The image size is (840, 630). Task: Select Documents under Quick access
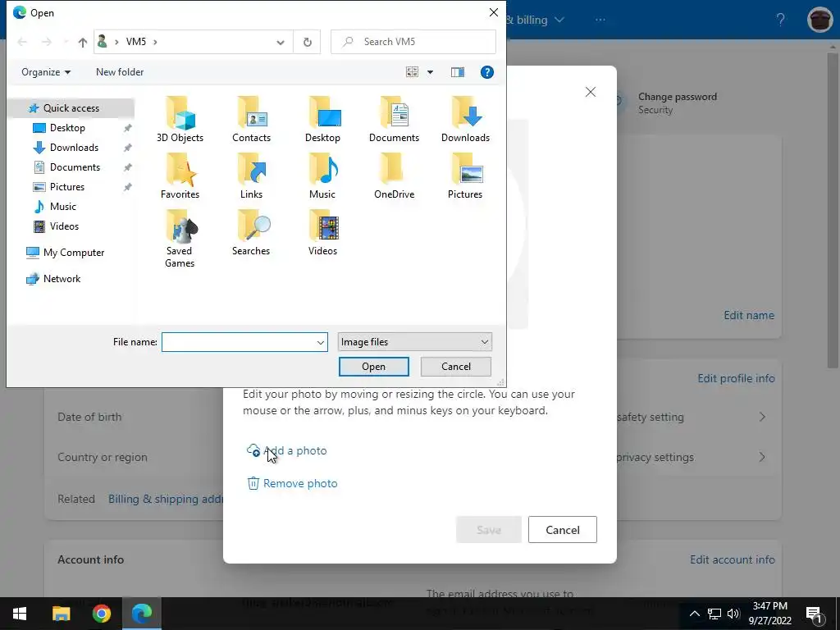[x=75, y=167]
